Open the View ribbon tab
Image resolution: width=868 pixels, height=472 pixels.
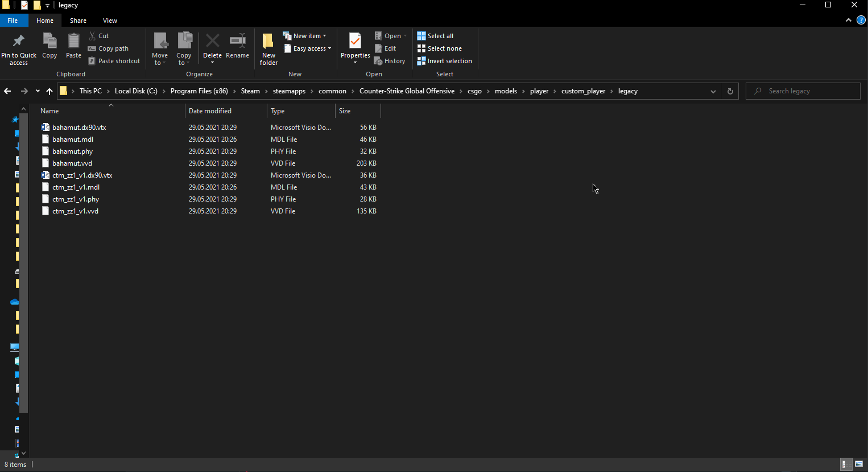click(x=110, y=20)
